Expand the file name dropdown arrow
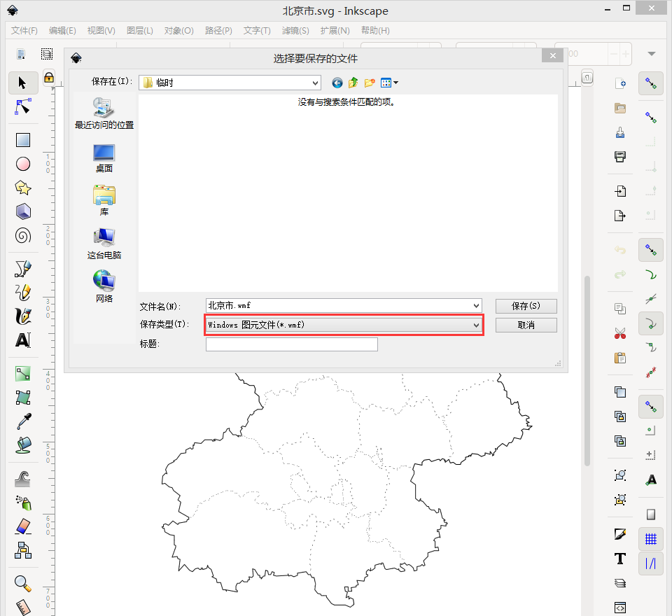The image size is (672, 616). pos(476,306)
